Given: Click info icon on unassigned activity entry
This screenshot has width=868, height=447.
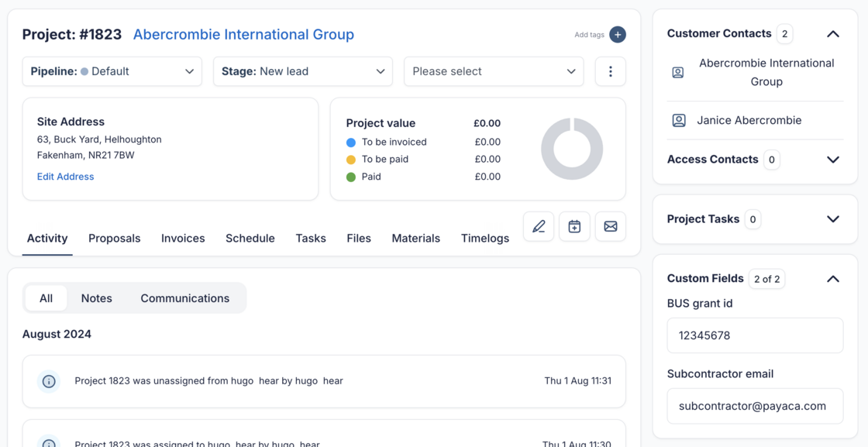Looking at the screenshot, I should [x=49, y=381].
